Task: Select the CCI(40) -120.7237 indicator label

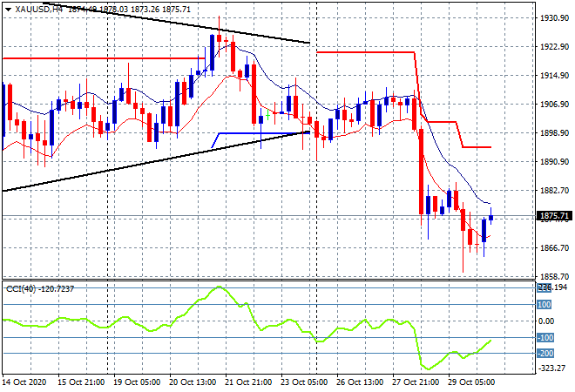Action: coord(40,289)
